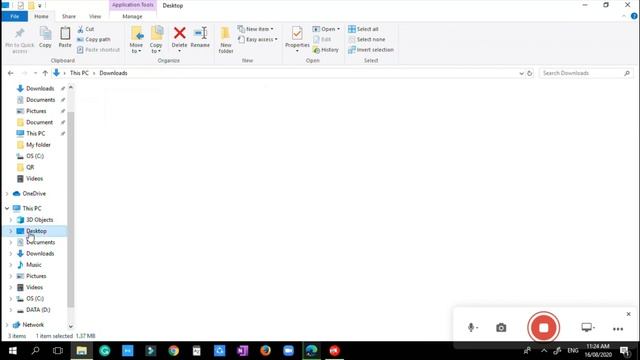The width and height of the screenshot is (640, 360).
Task: Click Select all
Action: 363,29
